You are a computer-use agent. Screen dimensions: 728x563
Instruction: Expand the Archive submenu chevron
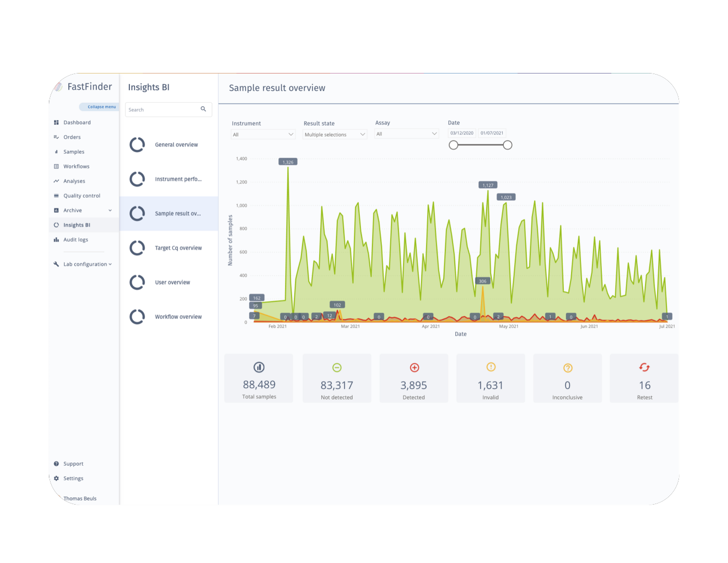pyautogui.click(x=110, y=210)
